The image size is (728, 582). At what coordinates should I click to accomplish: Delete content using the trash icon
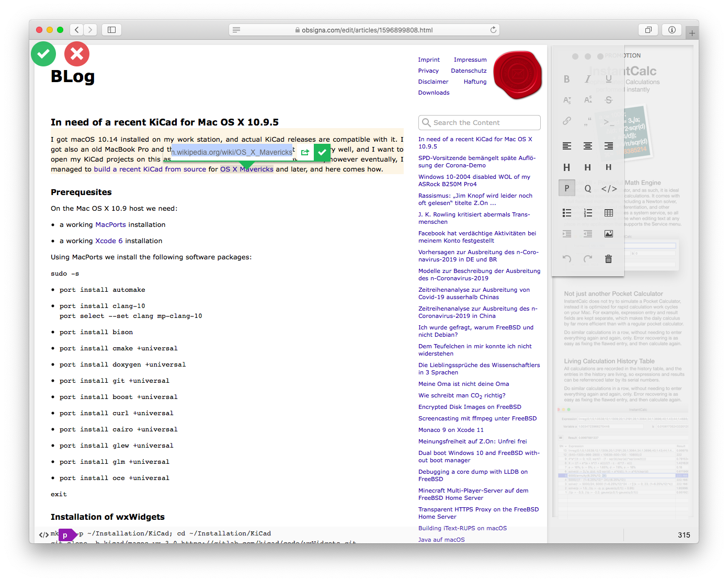[609, 259]
